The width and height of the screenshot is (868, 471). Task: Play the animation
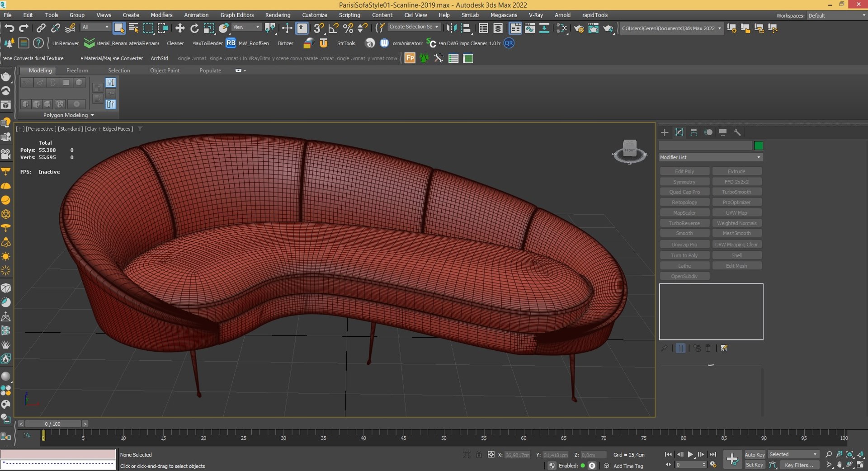(x=690, y=454)
